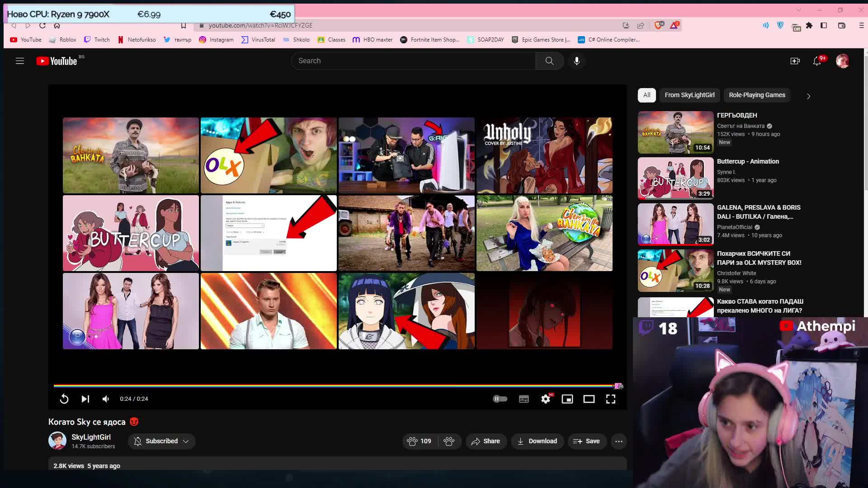Open the Epic Games Store bookmark

(x=541, y=40)
